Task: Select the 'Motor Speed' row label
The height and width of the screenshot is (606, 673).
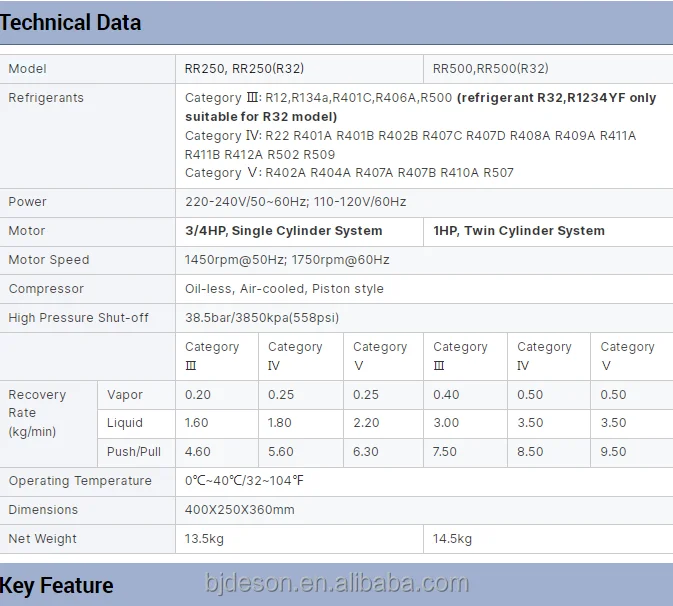Action: (x=49, y=260)
